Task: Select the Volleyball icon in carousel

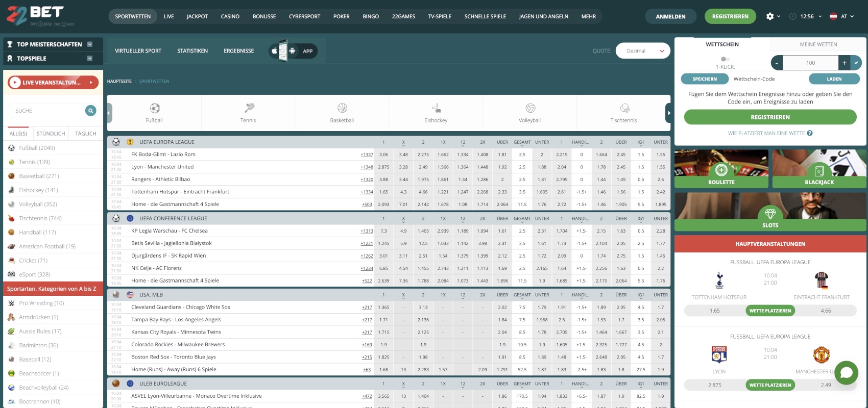Action: 530,108
